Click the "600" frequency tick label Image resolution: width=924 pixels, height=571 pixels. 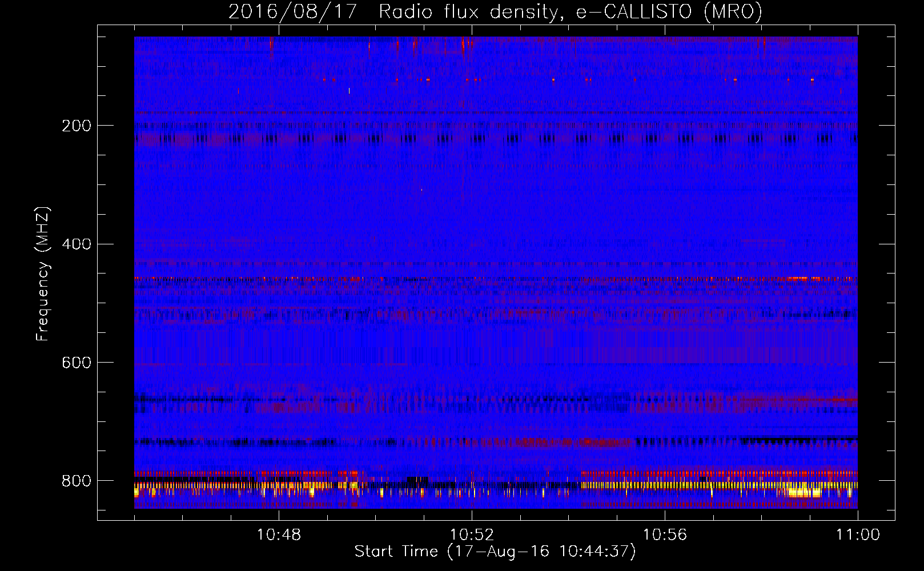pos(77,363)
